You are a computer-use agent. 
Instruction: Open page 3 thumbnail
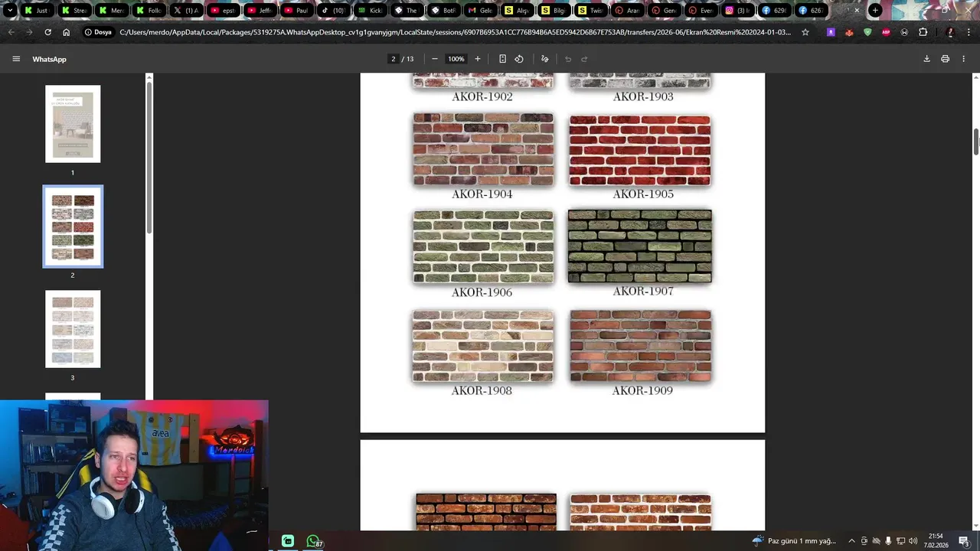[73, 329]
